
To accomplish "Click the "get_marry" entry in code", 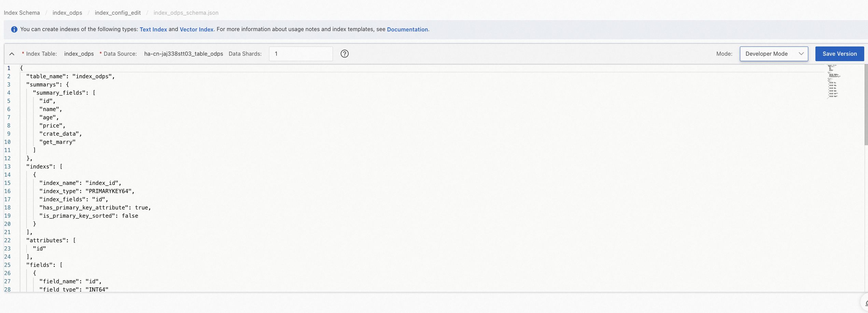I will (57, 142).
